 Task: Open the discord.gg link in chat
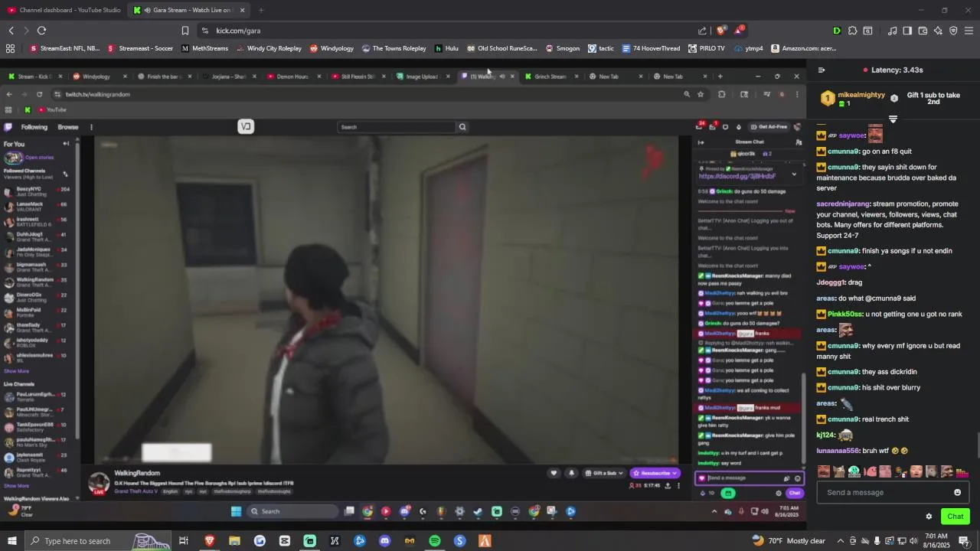point(737,177)
